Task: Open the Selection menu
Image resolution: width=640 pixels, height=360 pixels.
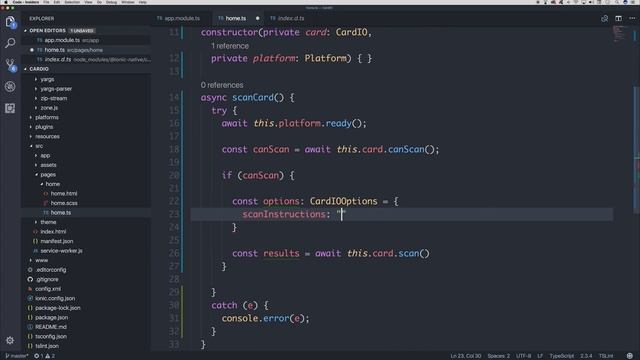Action: (72, 2)
